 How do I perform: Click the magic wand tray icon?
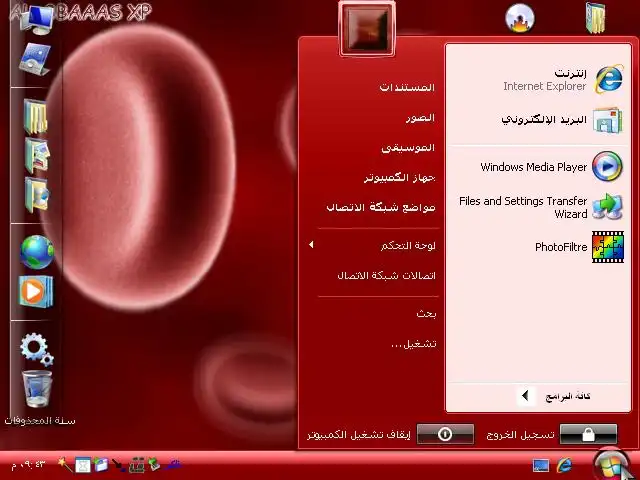[64, 464]
